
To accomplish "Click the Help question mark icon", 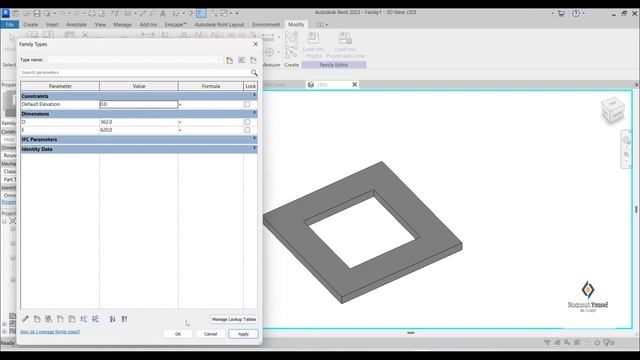I will pos(576,13).
